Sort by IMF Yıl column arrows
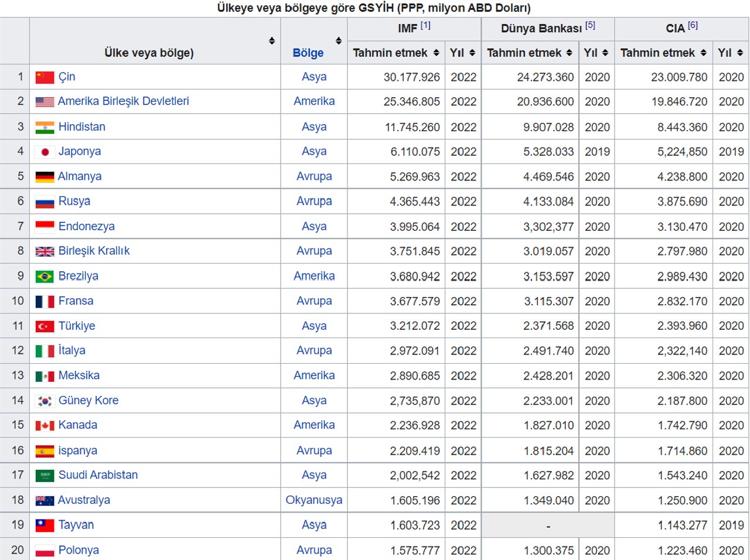750x560 pixels. pos(472,53)
